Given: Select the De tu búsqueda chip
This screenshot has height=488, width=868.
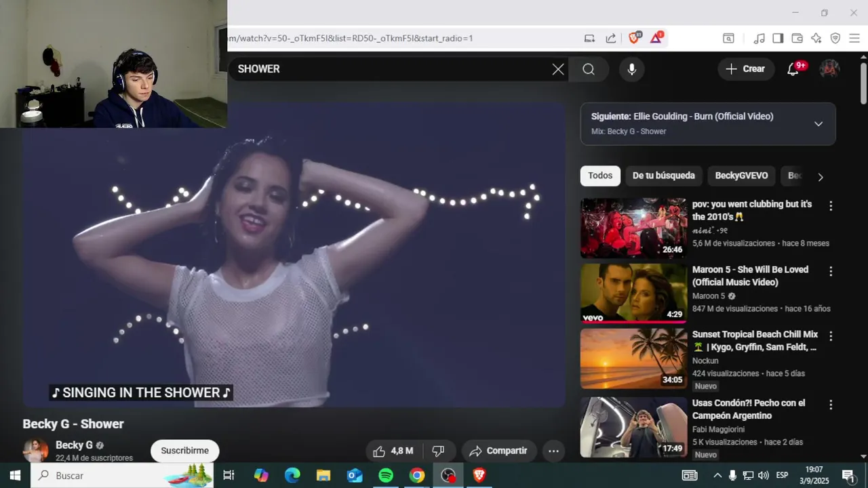Looking at the screenshot, I should 664,176.
